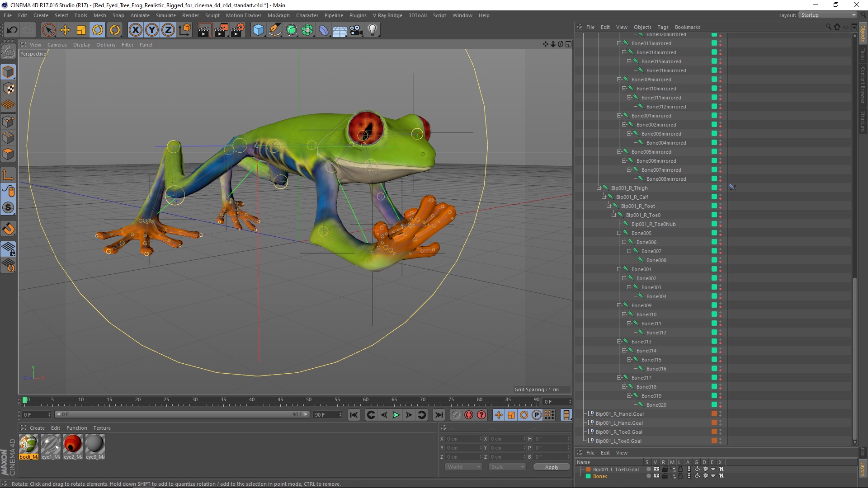Toggle the X axis lock
Image resolution: width=868 pixels, height=488 pixels.
[135, 30]
